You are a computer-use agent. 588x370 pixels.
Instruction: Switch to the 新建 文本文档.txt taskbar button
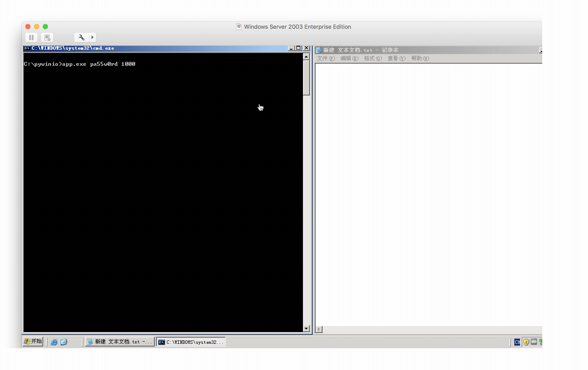coord(120,342)
